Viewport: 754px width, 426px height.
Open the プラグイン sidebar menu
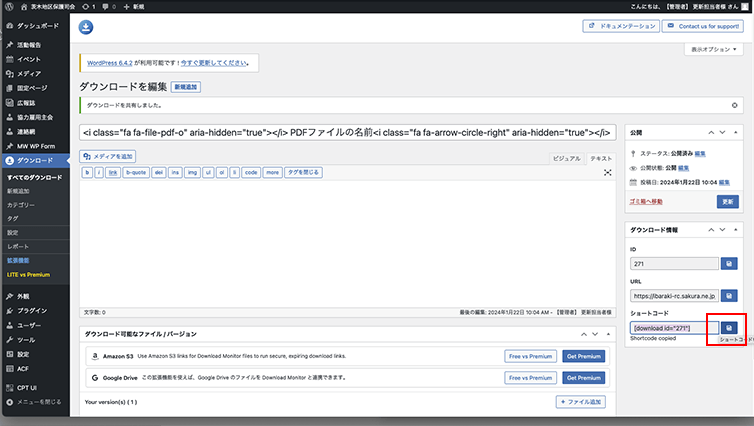pyautogui.click(x=32, y=311)
